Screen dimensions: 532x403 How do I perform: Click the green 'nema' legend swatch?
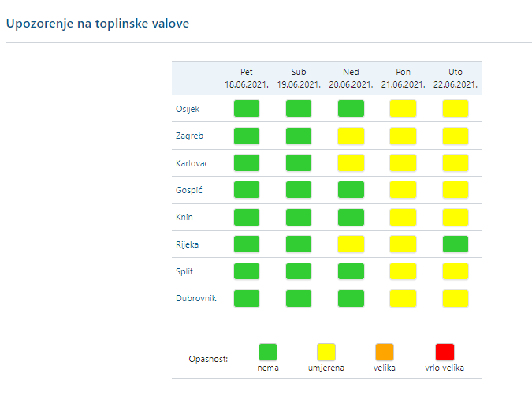click(268, 352)
